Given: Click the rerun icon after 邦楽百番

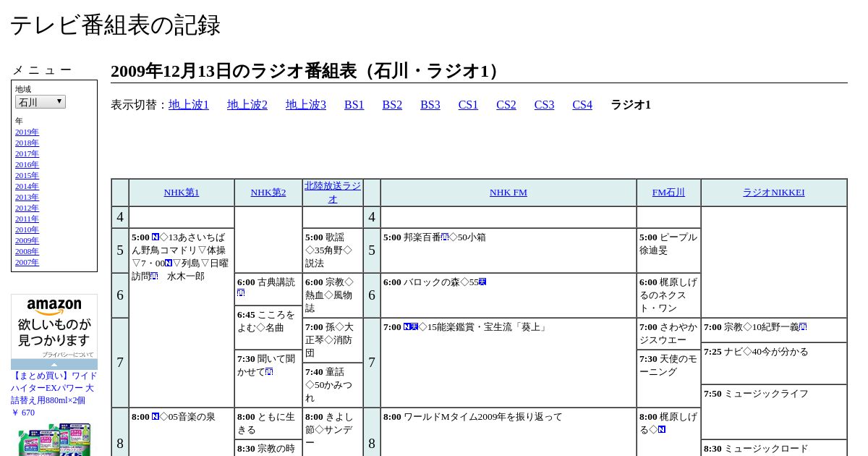Looking at the screenshot, I should click(x=445, y=237).
